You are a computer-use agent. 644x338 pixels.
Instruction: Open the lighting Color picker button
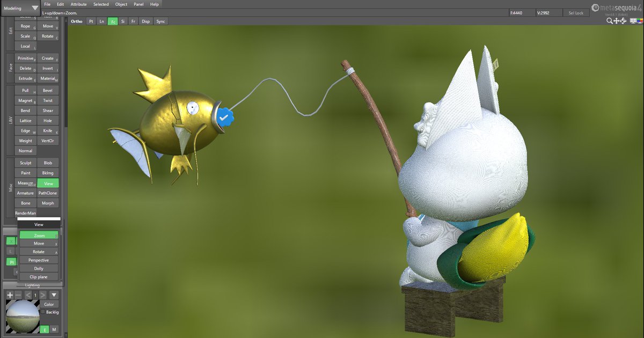click(x=49, y=304)
